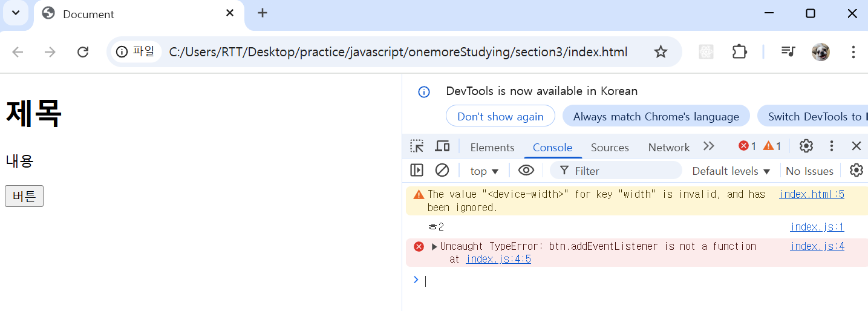Image resolution: width=868 pixels, height=311 pixels.
Task: Activate the inspect element picker icon
Action: [x=417, y=146]
